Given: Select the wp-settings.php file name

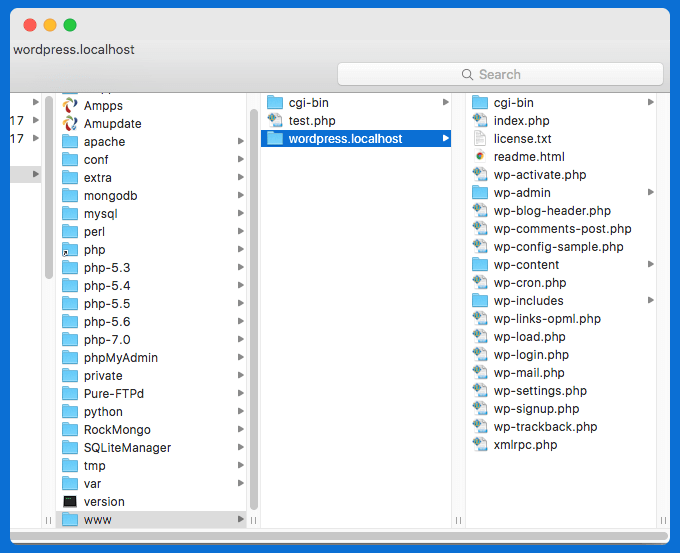Looking at the screenshot, I should (x=540, y=391).
